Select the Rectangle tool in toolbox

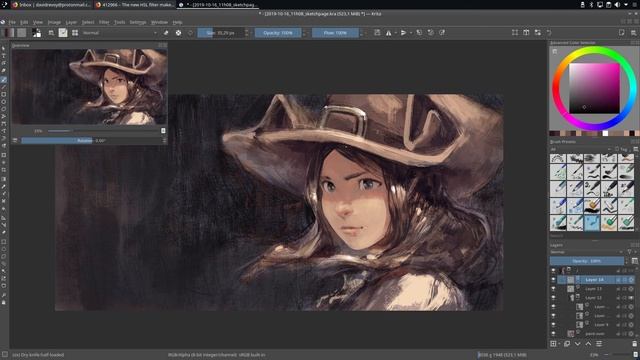4,94
